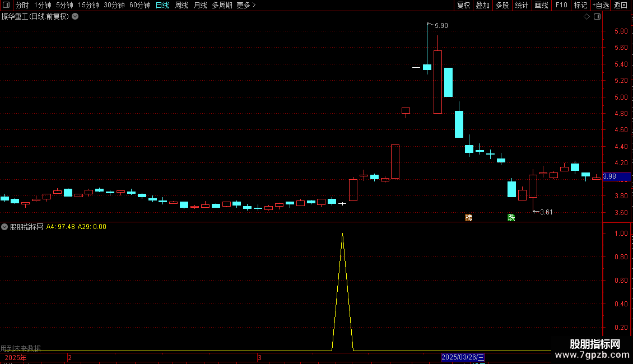Switch to 周线 weekly view
The image size is (633, 364).
[181, 5]
